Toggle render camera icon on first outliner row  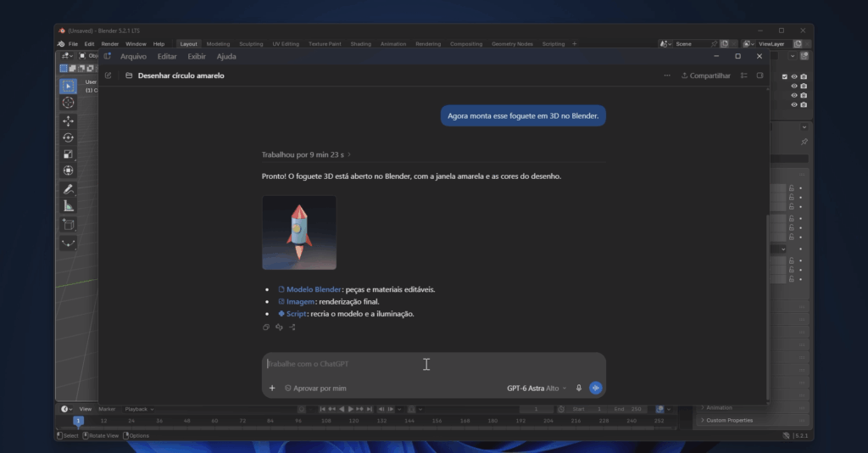804,76
